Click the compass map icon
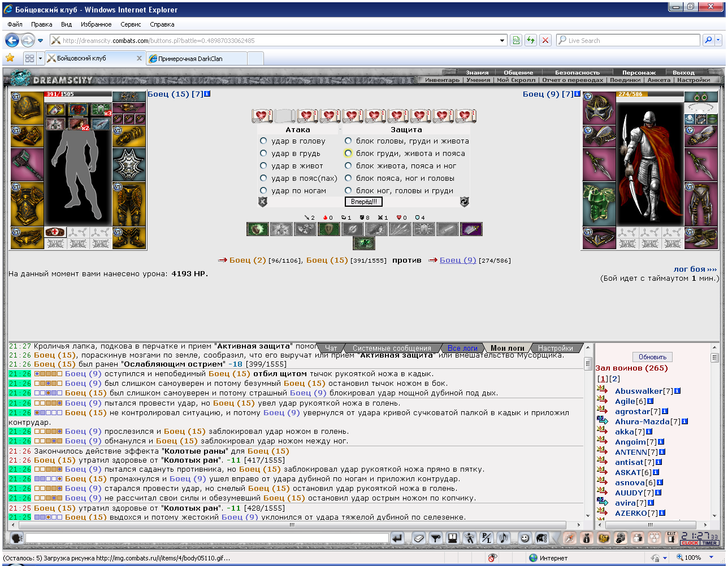Screen dimensions: 728x566 [570, 538]
